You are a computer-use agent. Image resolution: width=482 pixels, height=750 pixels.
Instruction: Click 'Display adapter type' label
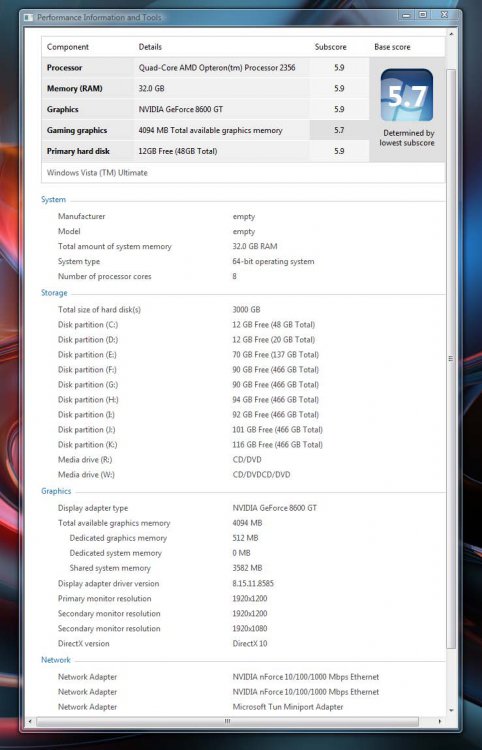pos(93,508)
